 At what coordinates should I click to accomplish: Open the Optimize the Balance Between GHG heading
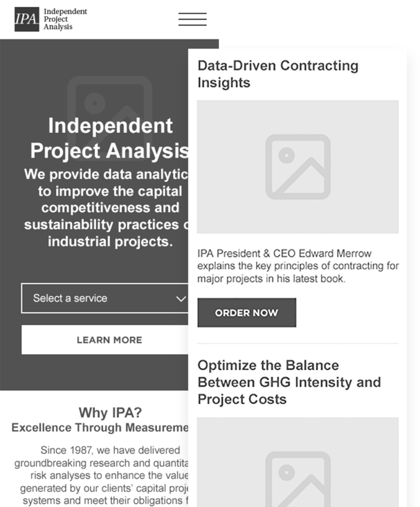point(289,382)
